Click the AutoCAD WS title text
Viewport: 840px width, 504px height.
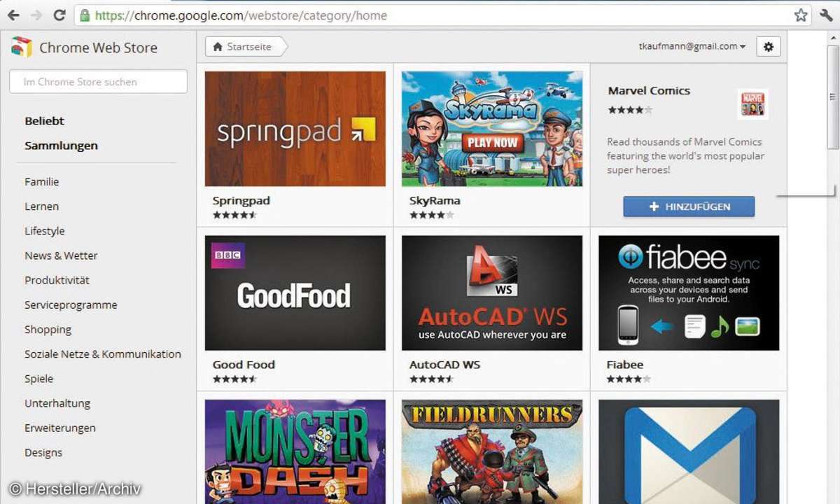(444, 365)
